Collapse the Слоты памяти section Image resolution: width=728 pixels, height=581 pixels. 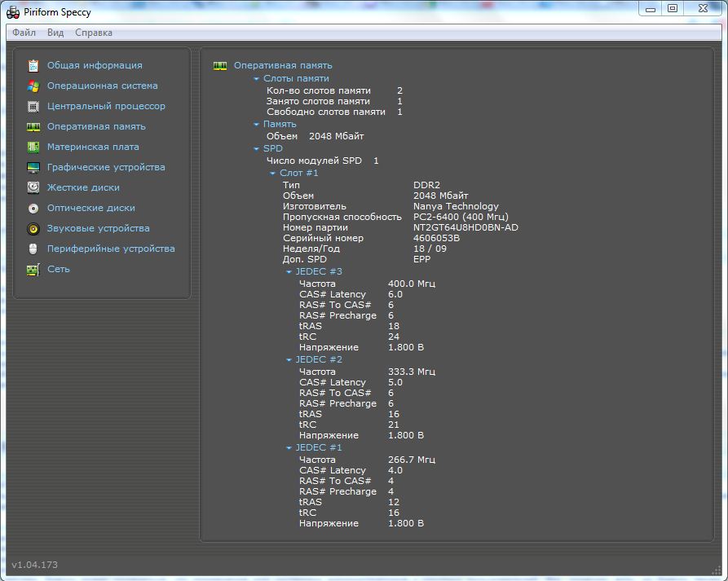click(256, 79)
